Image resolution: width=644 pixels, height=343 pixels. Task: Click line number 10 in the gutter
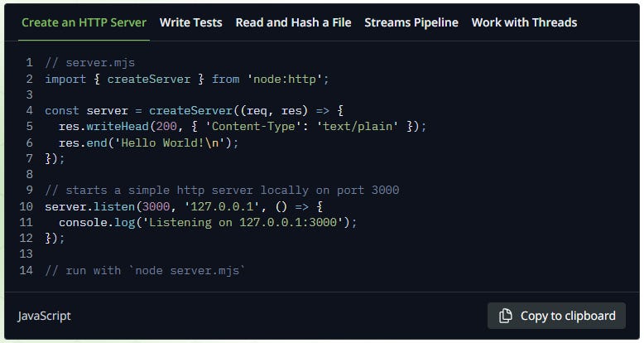click(26, 206)
